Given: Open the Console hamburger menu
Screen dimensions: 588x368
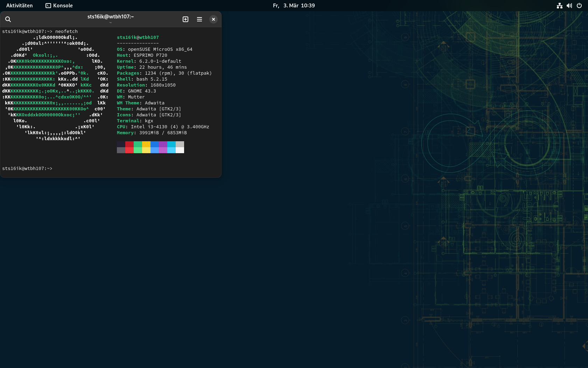Looking at the screenshot, I should point(199,19).
